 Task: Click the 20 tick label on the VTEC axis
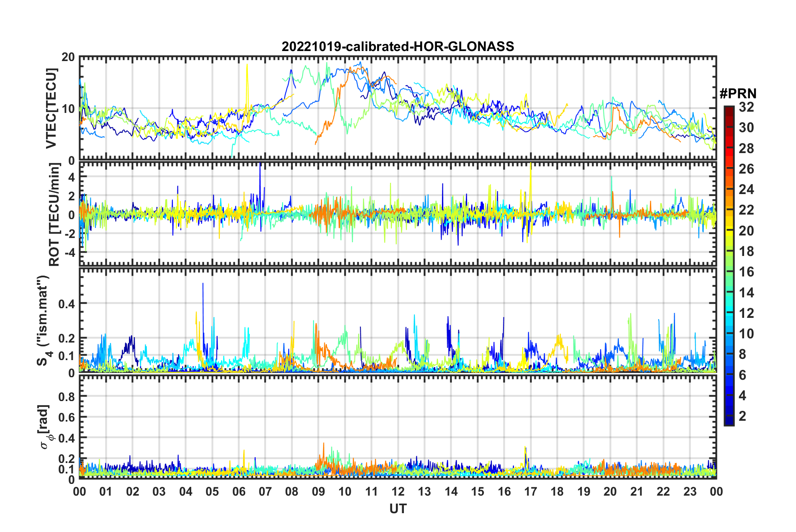(68, 57)
